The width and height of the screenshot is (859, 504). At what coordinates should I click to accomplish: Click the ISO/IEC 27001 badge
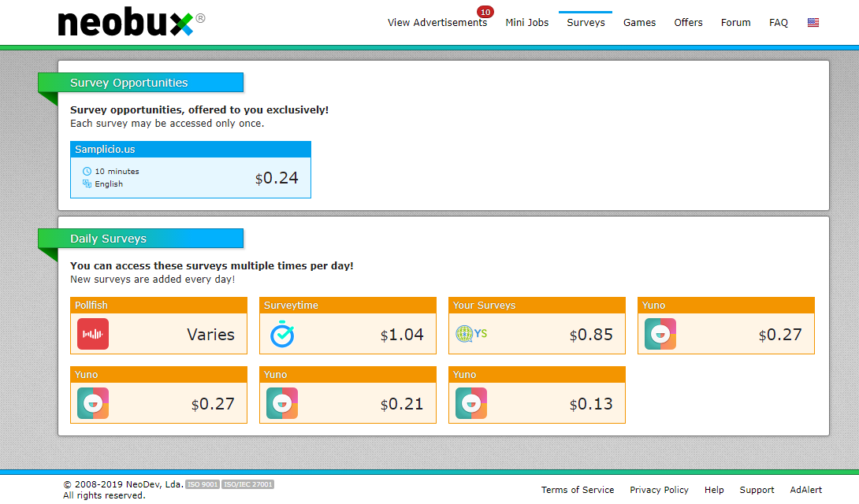pos(247,484)
